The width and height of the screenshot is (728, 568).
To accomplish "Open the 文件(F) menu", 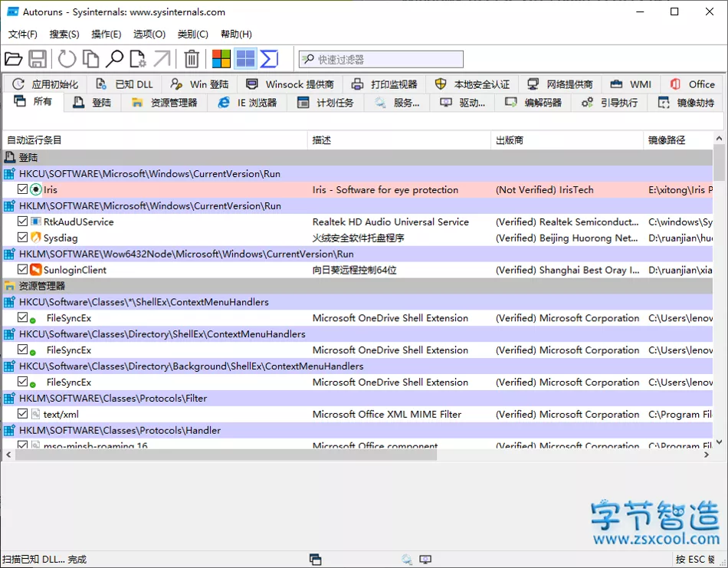I will point(23,34).
